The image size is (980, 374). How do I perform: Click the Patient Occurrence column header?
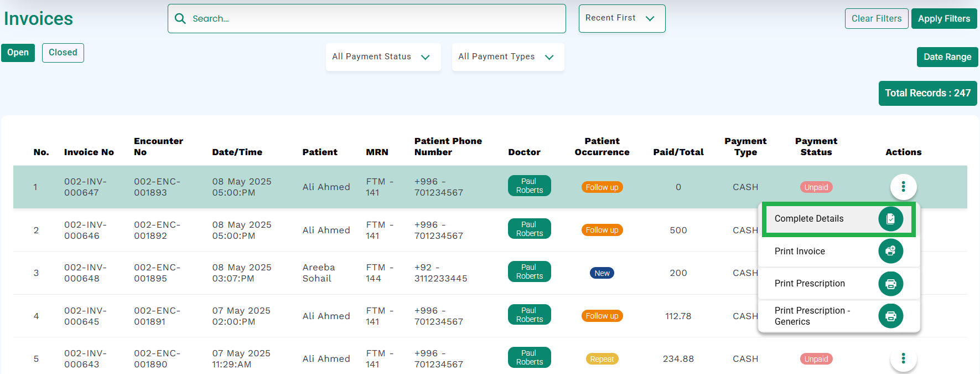tap(602, 147)
